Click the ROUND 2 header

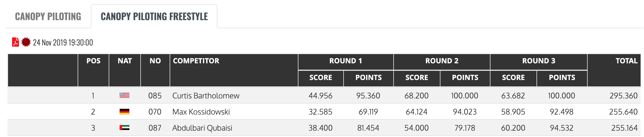click(442, 61)
